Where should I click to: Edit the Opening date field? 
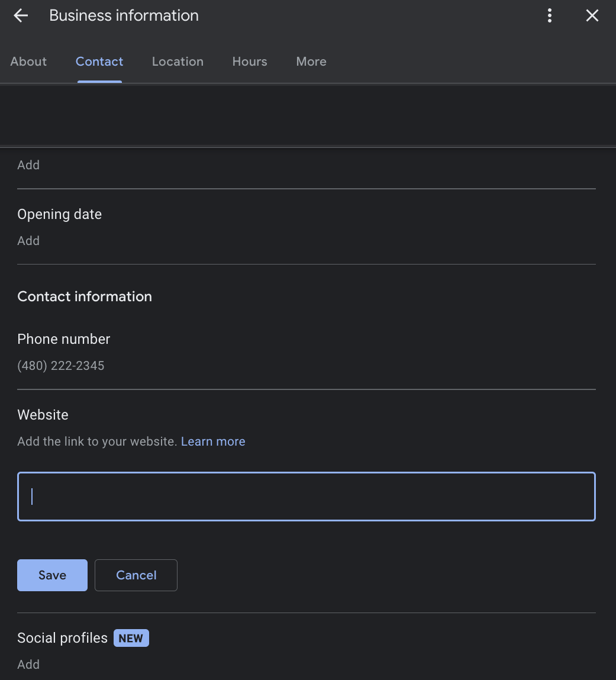[307, 227]
